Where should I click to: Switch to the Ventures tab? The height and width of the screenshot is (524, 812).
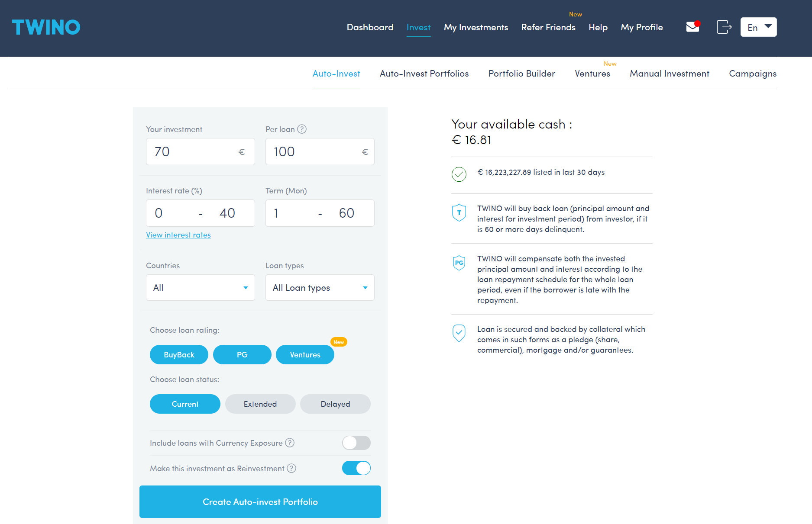tap(592, 74)
